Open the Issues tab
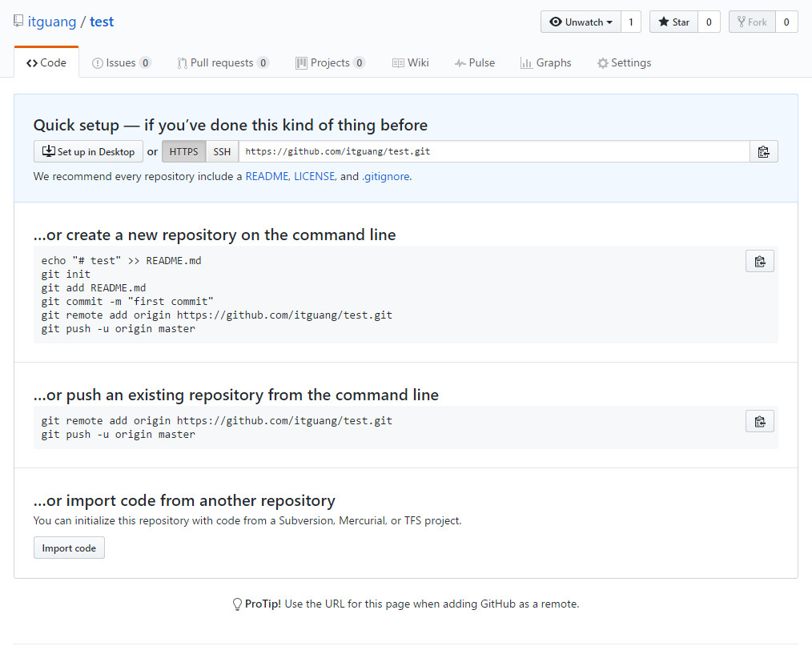This screenshot has height=646, width=812. [x=121, y=62]
